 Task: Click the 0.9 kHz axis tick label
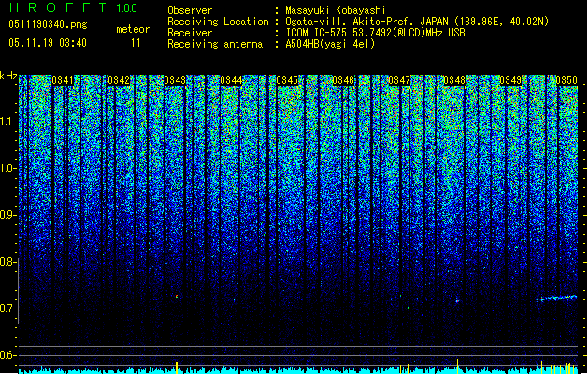7,215
